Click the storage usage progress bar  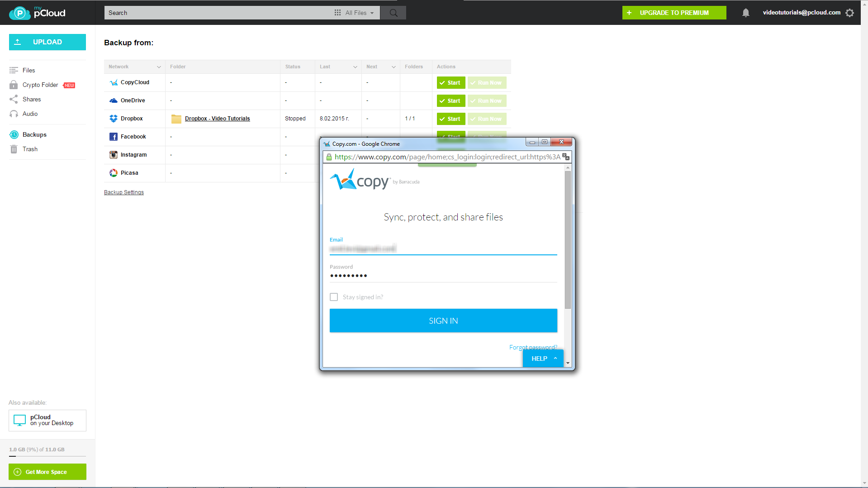click(47, 456)
